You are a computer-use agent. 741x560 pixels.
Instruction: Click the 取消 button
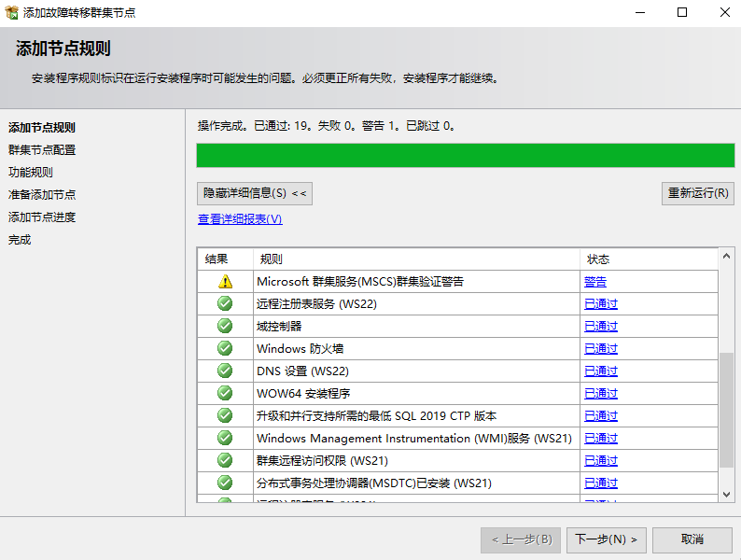(x=692, y=539)
